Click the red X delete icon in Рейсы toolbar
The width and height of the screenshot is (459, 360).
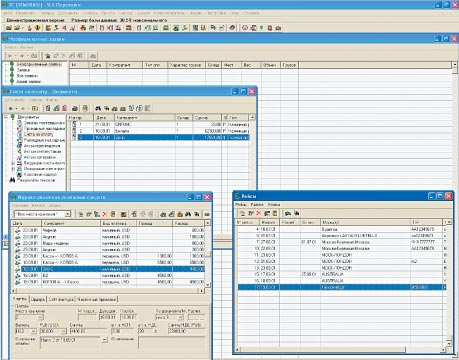coord(258,213)
